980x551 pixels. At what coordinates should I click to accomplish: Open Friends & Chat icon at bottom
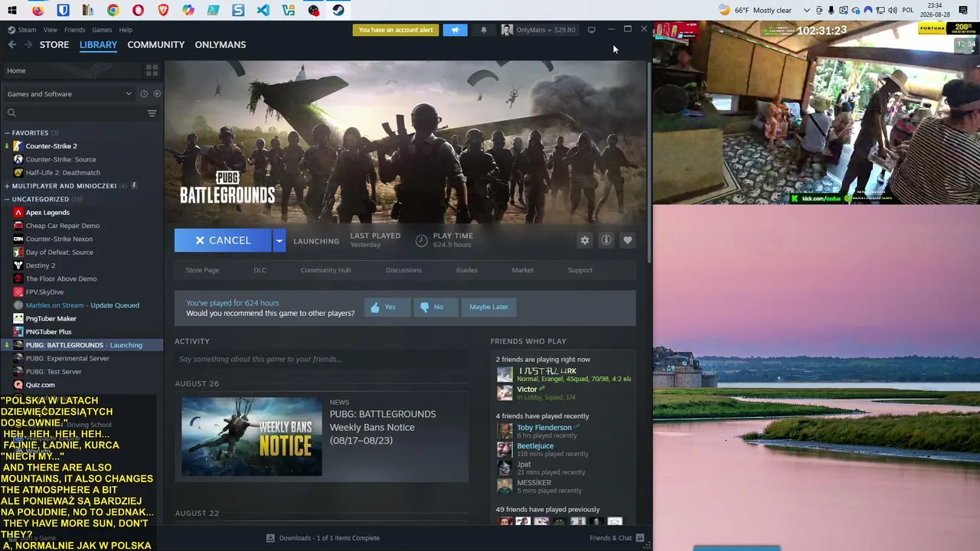640,538
